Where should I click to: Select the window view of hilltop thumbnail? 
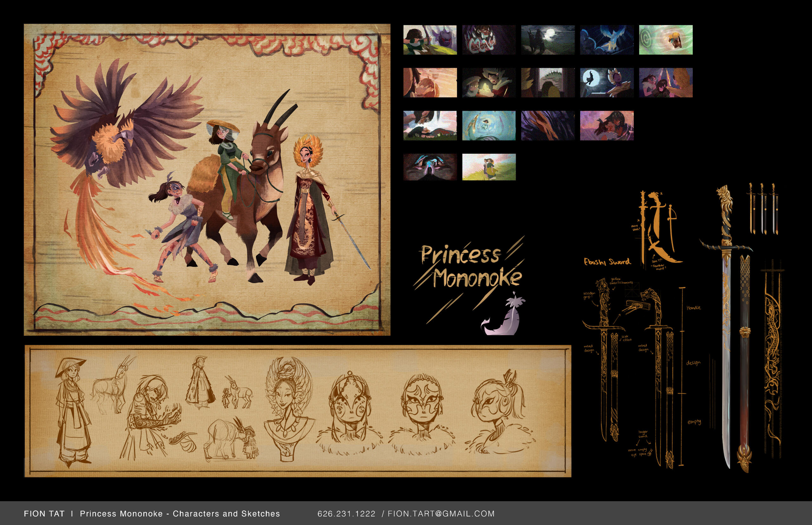[x=547, y=82]
